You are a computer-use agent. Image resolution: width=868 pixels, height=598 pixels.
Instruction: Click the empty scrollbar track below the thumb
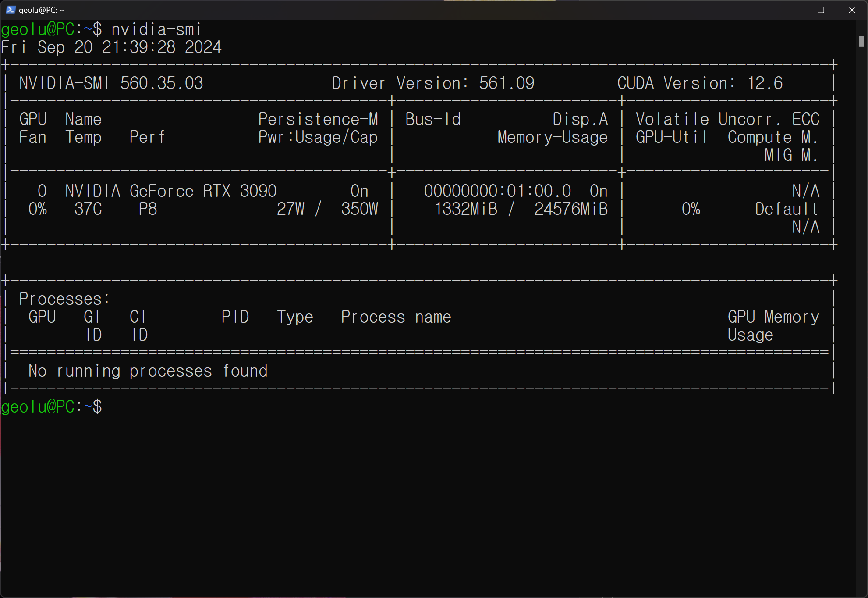coord(861,307)
